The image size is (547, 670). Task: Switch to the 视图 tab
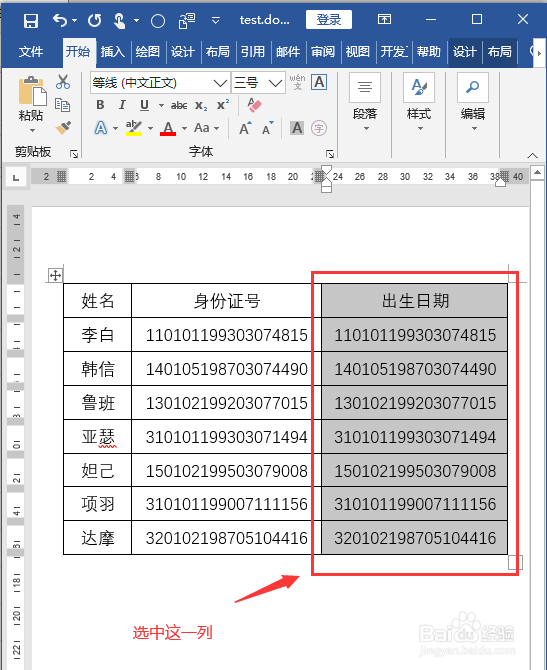point(358,52)
